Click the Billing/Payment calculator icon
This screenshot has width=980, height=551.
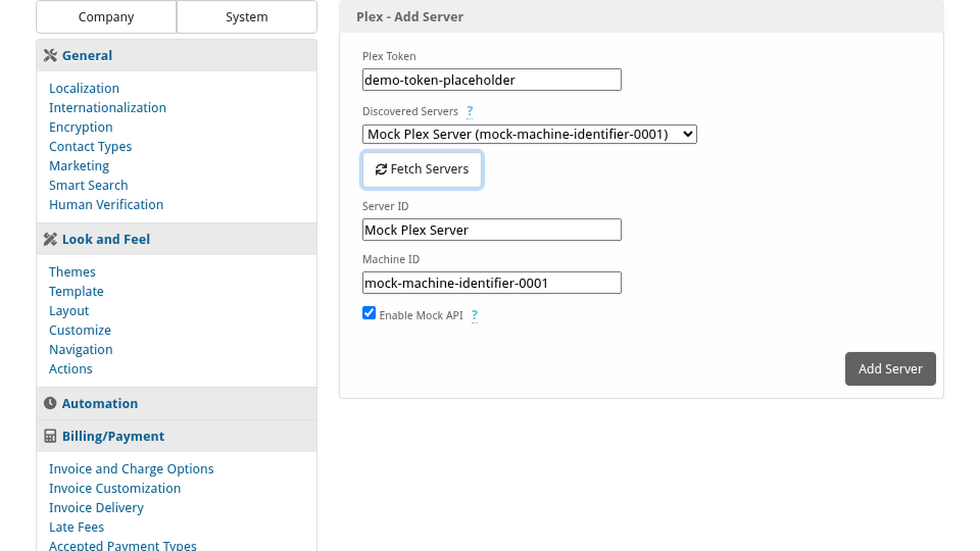(x=50, y=436)
